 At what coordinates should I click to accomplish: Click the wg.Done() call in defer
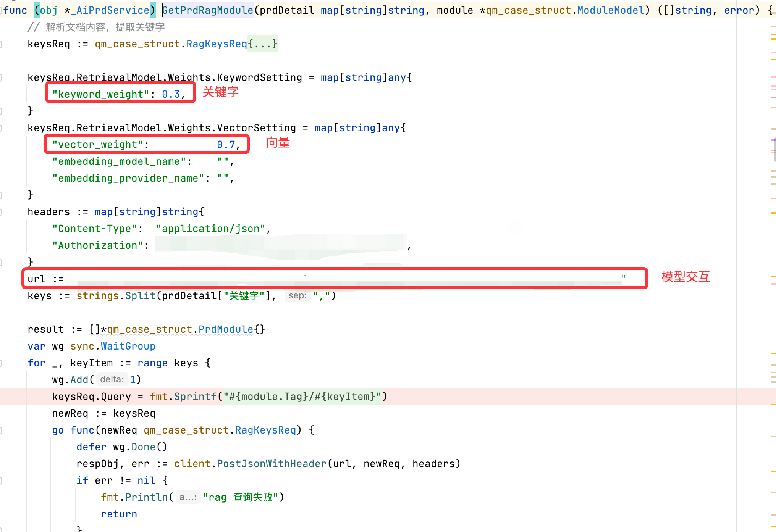140,447
